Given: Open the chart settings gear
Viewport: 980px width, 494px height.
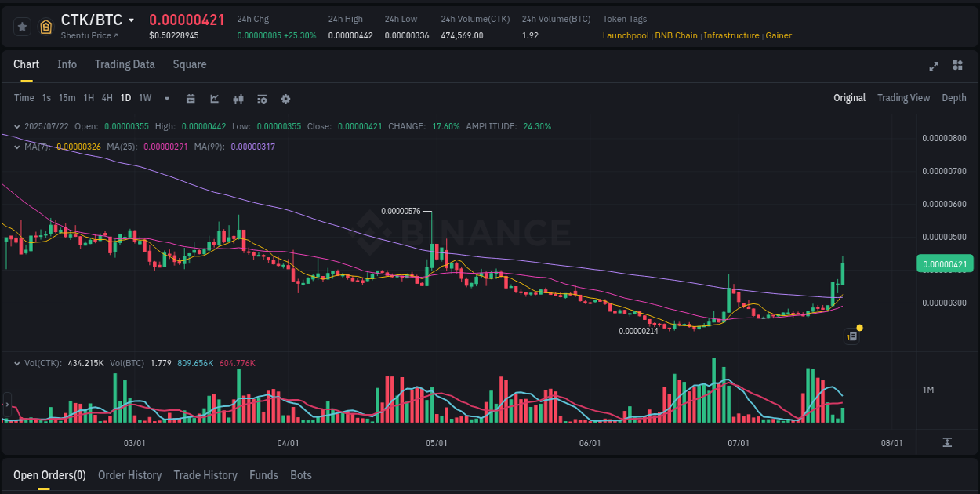Looking at the screenshot, I should 285,99.
